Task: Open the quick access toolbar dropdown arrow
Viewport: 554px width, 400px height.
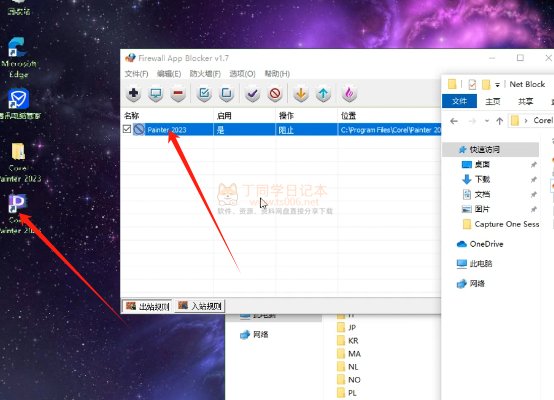Action: (497, 85)
